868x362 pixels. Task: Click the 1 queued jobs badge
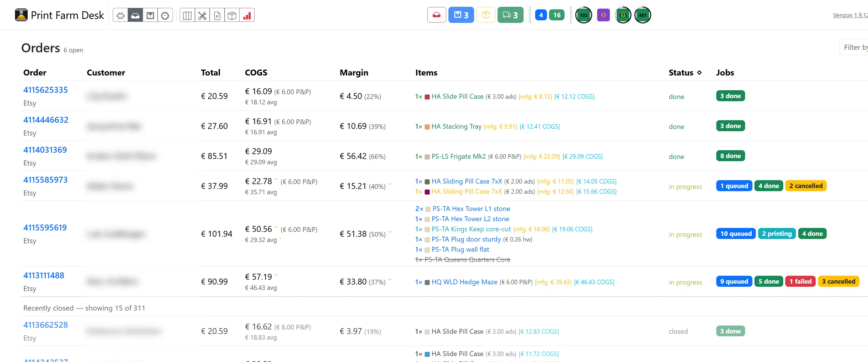(x=734, y=186)
